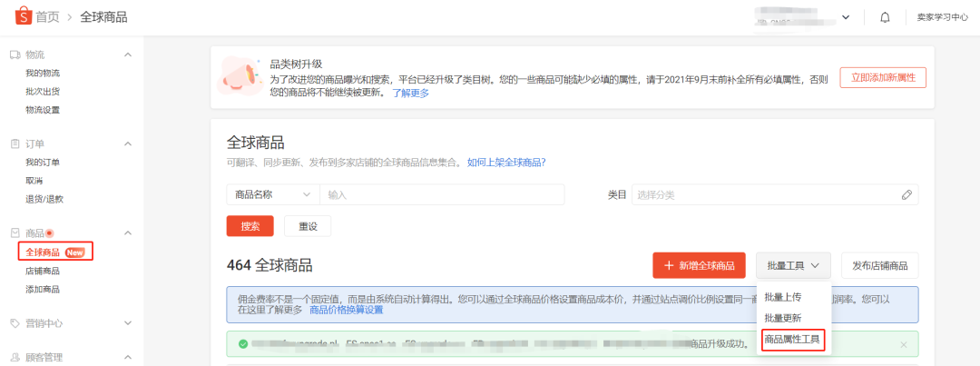
Task: Click the 物流 truck icon
Action: coord(15,54)
